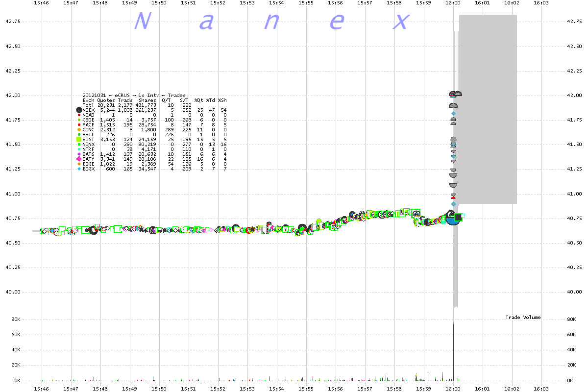The image size is (588, 392).
Task: Click the EDGE brown diamond legend marker
Action: point(79,164)
